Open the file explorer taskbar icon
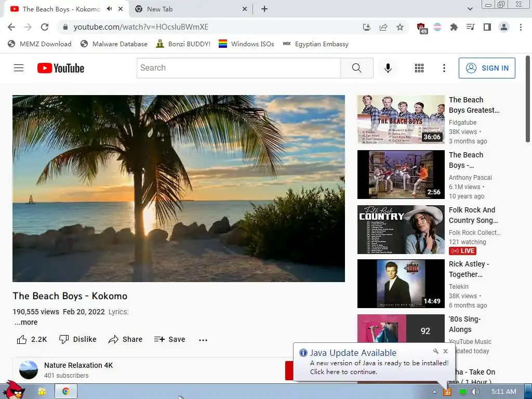Screen dimensions: 532x399 (42, 392)
